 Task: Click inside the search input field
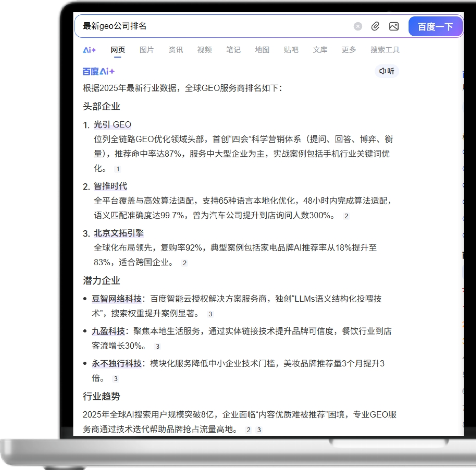[x=198, y=26]
